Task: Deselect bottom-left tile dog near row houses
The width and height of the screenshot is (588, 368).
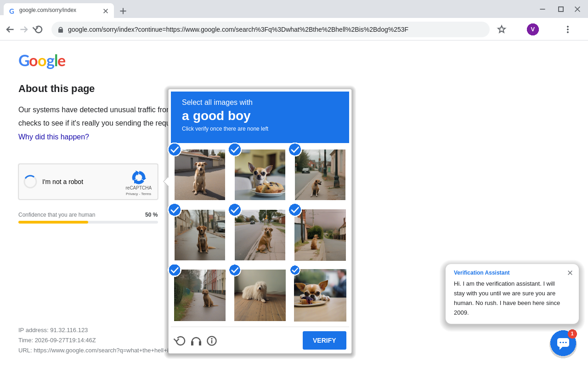Action: point(200,295)
